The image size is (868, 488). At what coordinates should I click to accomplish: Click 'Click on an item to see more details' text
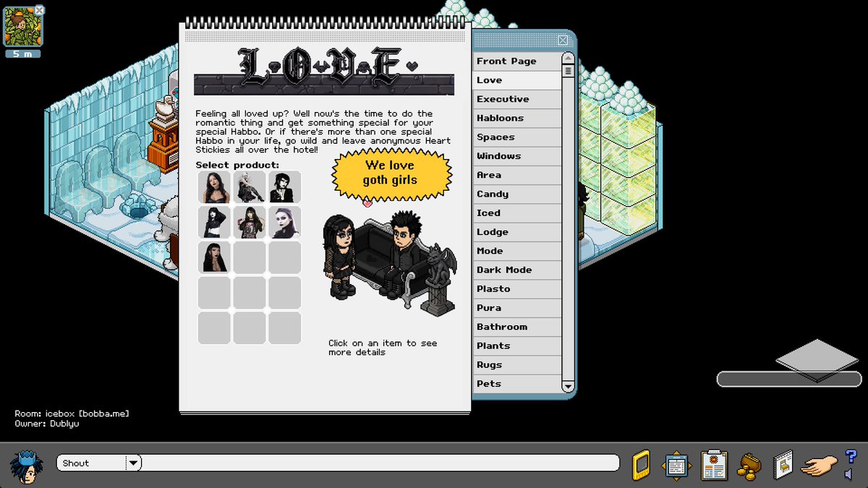tap(383, 348)
